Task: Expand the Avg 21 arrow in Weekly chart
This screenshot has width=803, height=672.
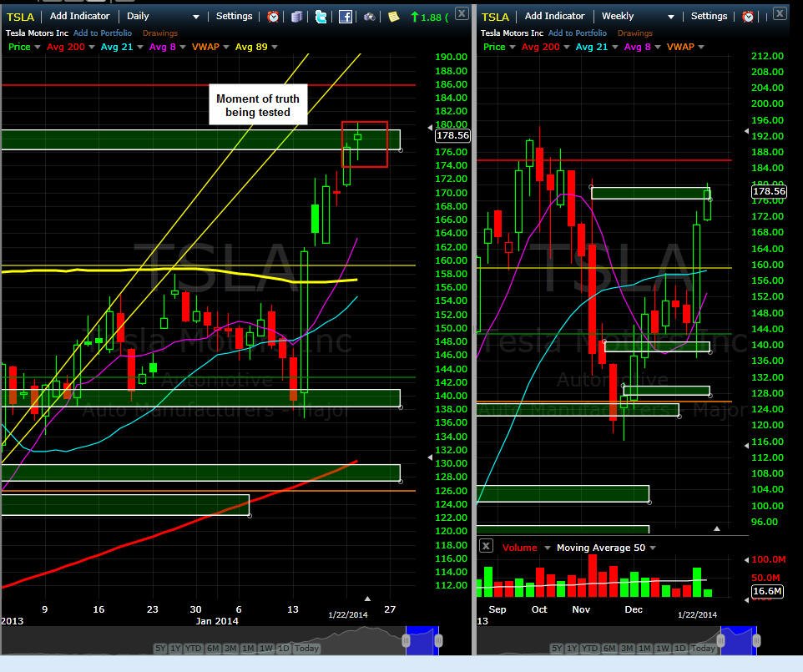Action: tap(614, 47)
